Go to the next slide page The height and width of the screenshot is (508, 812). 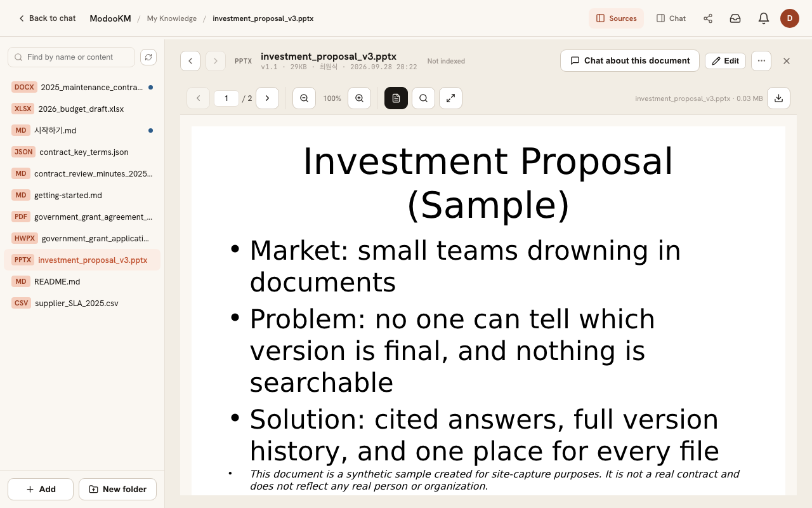(267, 98)
